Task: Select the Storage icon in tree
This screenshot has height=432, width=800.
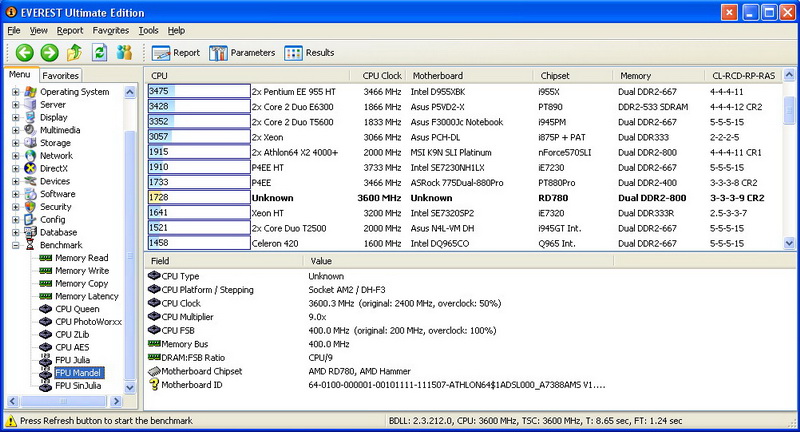Action: (x=31, y=143)
